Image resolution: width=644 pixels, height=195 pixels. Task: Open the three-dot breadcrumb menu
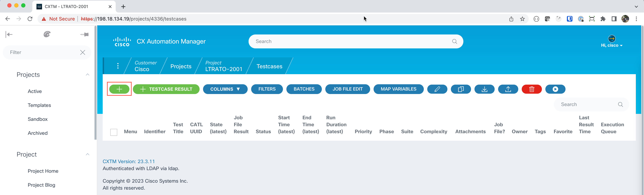(118, 66)
